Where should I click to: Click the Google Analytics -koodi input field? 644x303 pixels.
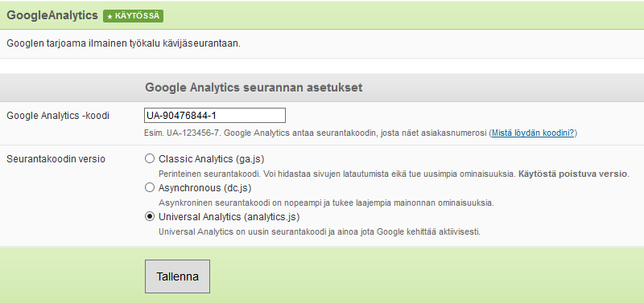[215, 116]
